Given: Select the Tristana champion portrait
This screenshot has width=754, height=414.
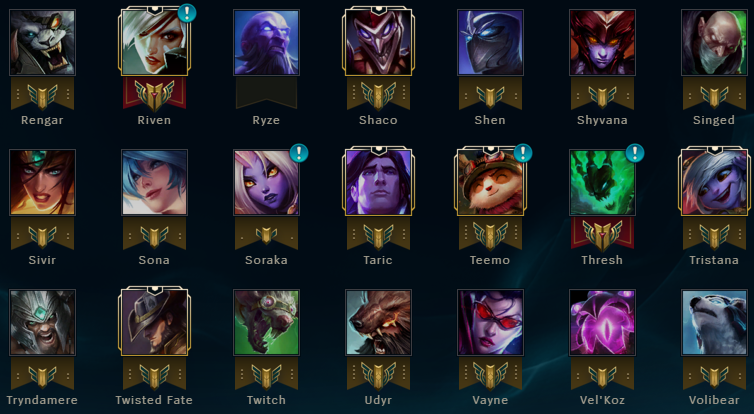Looking at the screenshot, I should coord(715,182).
